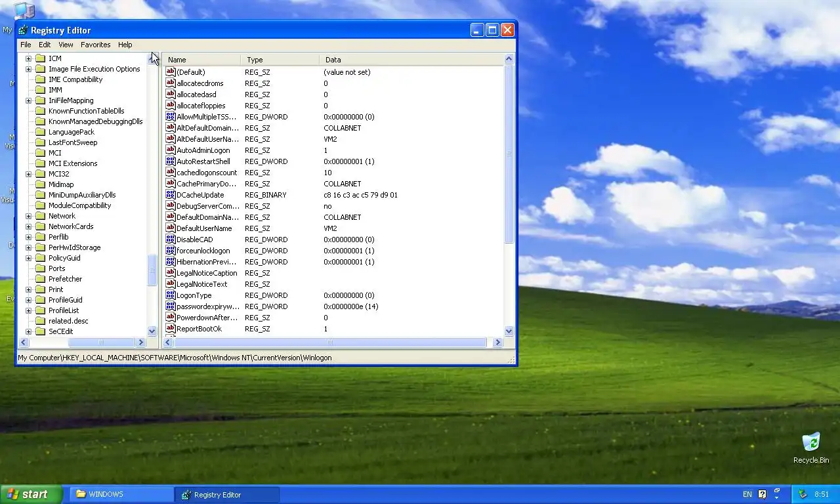Click the folder icon of IME Compatibility key

click(40, 79)
